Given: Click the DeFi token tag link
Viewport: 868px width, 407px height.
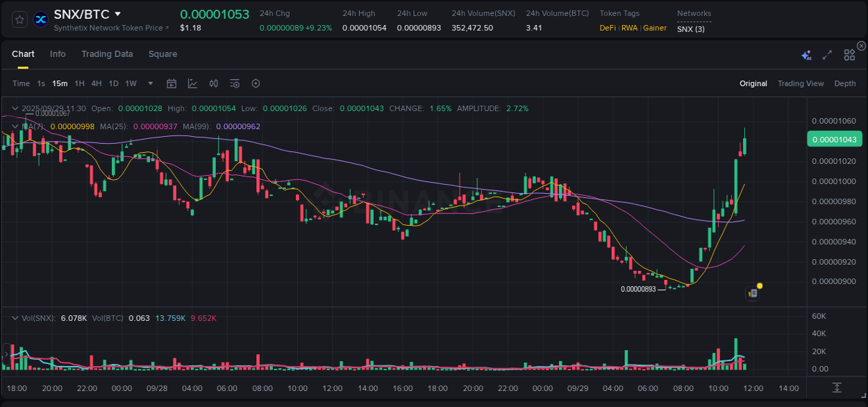Looking at the screenshot, I should (x=607, y=28).
